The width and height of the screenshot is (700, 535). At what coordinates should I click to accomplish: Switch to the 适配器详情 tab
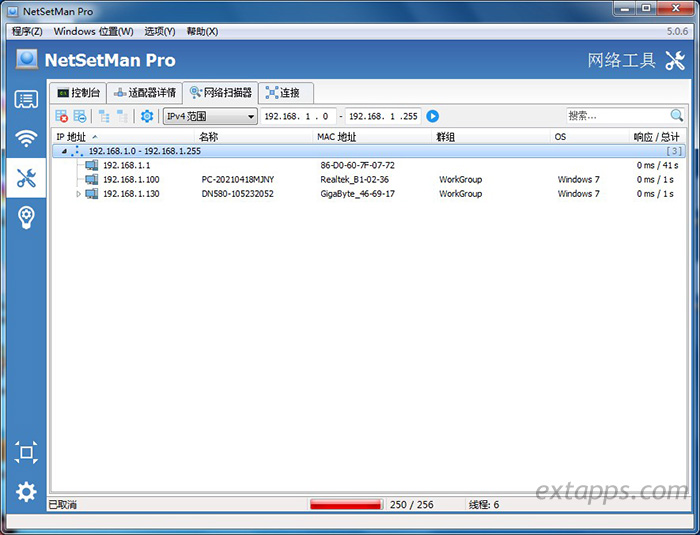point(145,93)
